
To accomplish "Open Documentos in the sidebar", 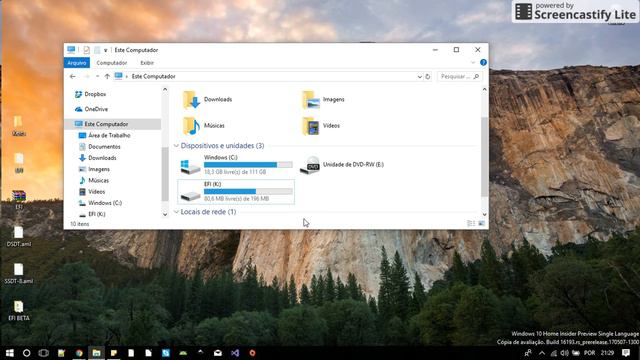I will point(100,147).
